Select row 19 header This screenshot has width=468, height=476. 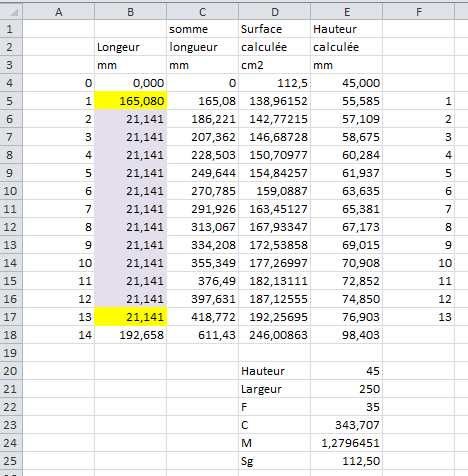tap(11, 353)
